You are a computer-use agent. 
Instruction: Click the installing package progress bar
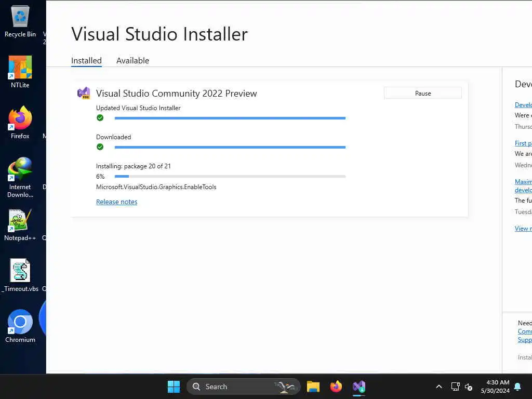point(230,177)
